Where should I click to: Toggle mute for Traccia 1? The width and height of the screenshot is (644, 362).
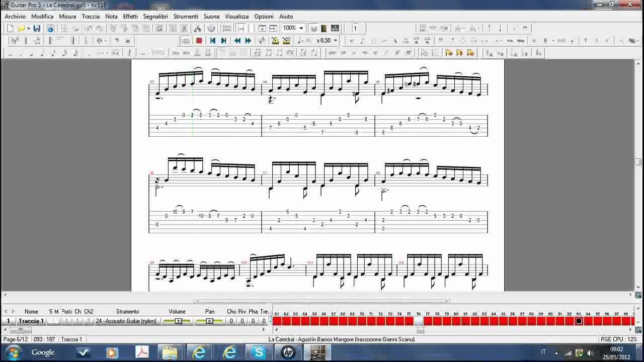click(56, 321)
